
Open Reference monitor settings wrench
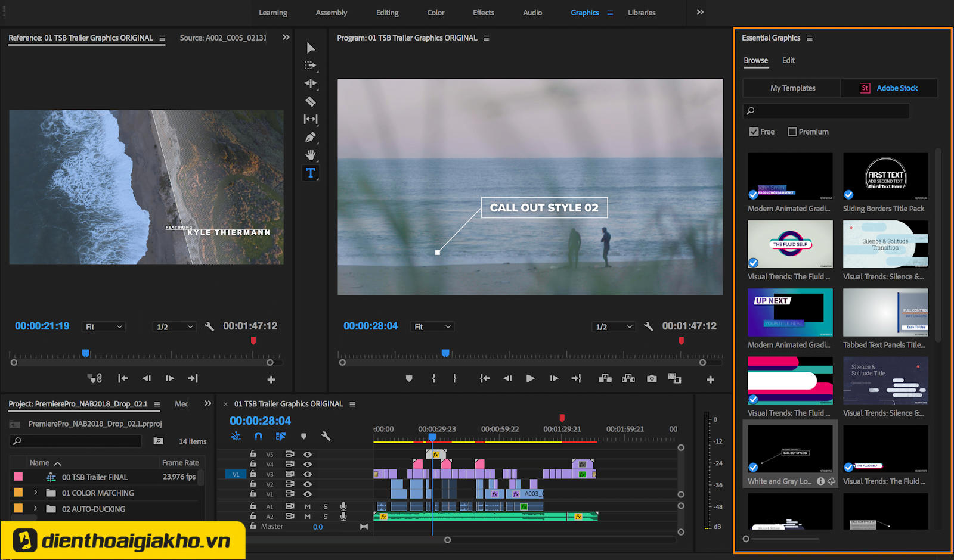pyautogui.click(x=209, y=326)
